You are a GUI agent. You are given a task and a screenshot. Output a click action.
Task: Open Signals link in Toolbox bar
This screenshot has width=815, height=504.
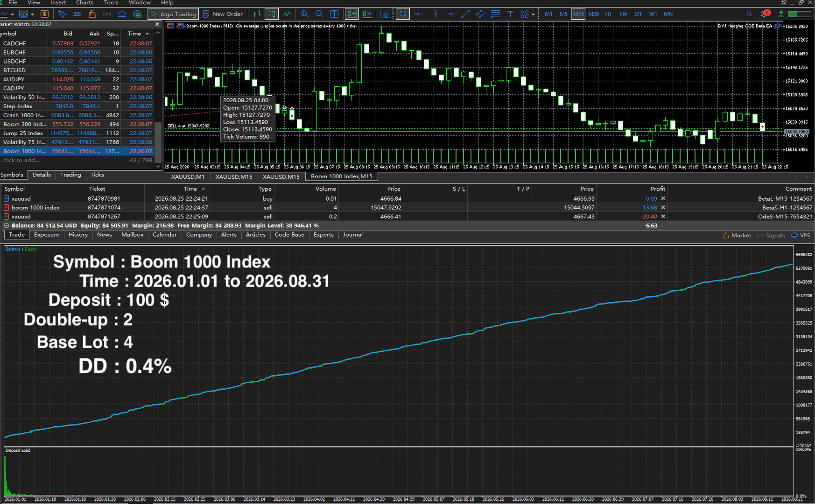771,236
